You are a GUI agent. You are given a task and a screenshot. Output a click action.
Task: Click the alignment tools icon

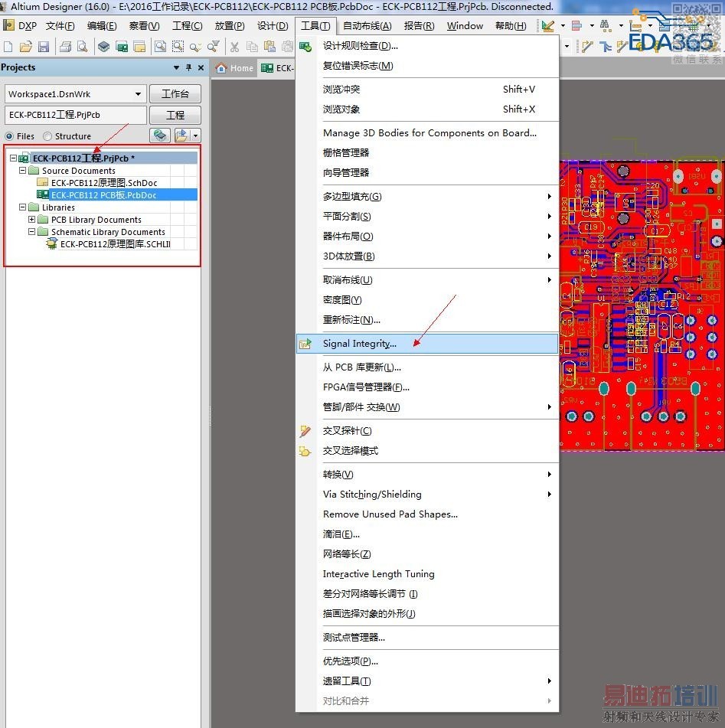[x=576, y=25]
